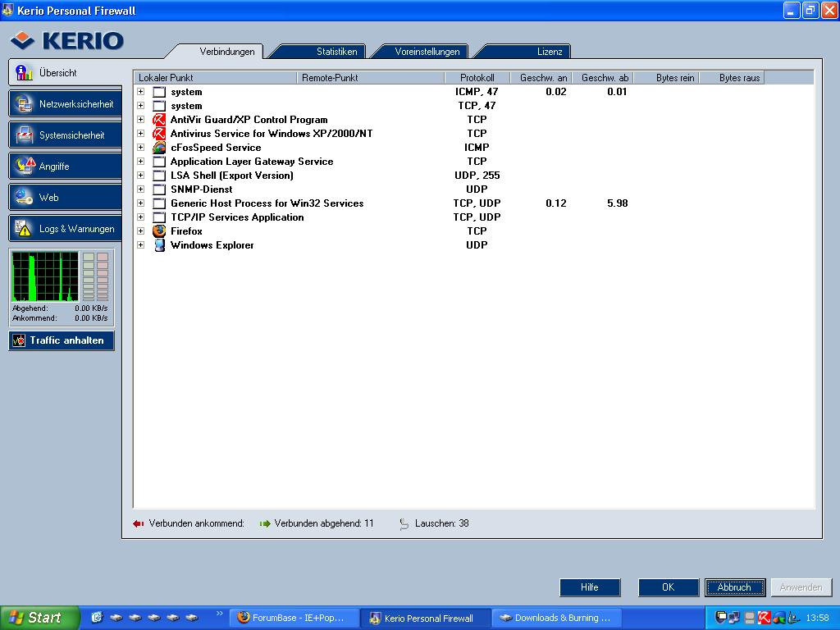The height and width of the screenshot is (630, 840).
Task: Switch to ForumBase Firefox taskbar window
Action: [x=294, y=618]
